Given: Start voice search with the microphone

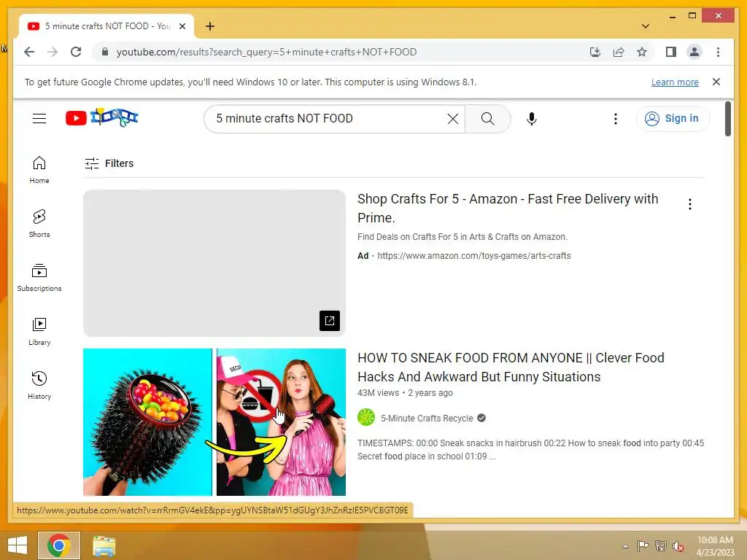Looking at the screenshot, I should 532,119.
